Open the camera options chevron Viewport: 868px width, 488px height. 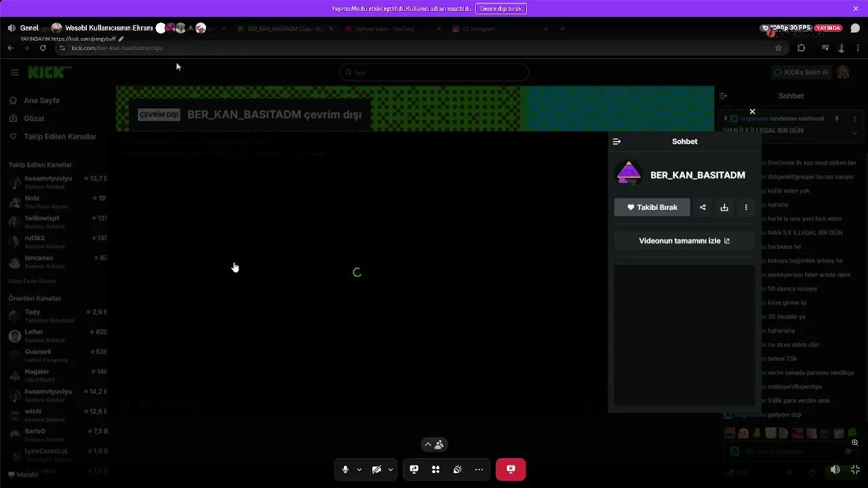tap(391, 470)
